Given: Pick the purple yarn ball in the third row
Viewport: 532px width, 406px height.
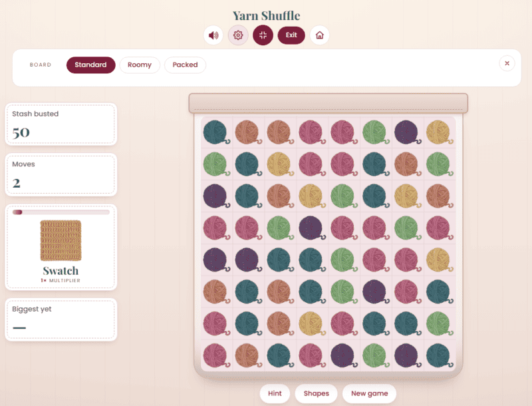Looking at the screenshot, I should click(x=215, y=196).
